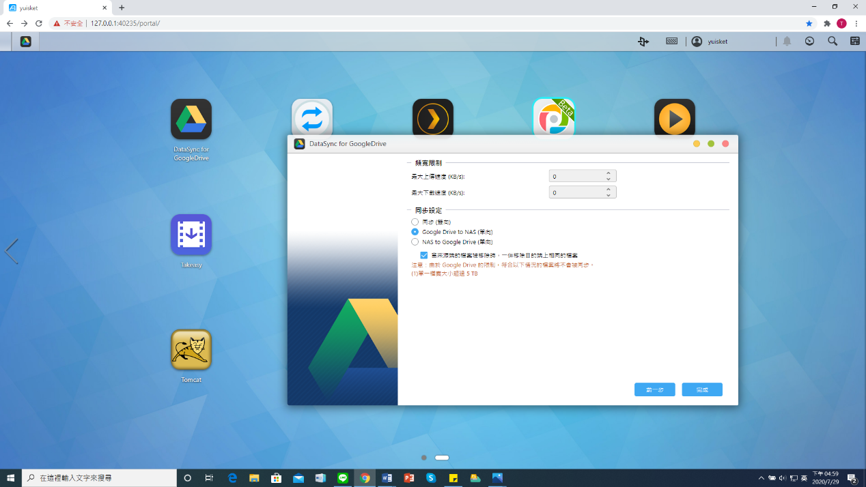Open the Takeasy download app
Image resolution: width=866 pixels, height=487 pixels.
pyautogui.click(x=191, y=235)
